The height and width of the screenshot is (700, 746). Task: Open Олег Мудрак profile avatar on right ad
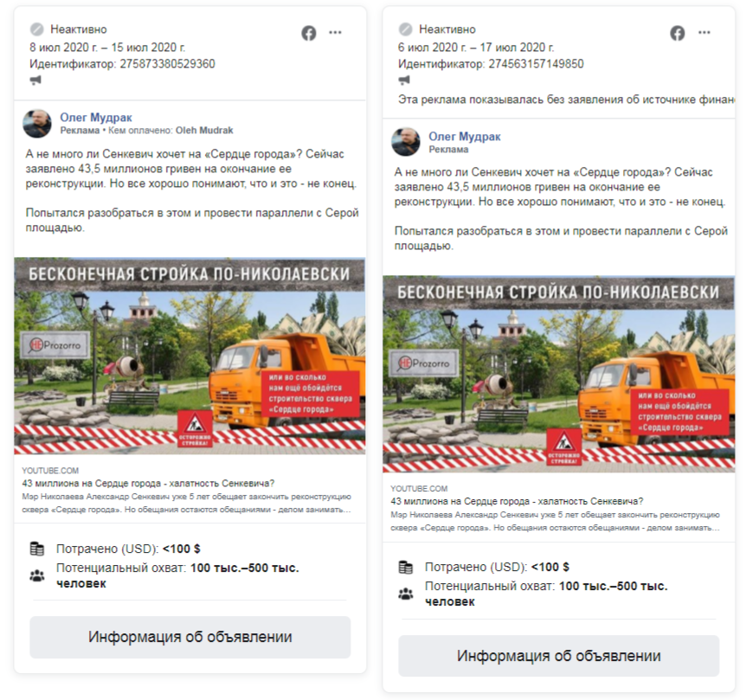click(406, 142)
